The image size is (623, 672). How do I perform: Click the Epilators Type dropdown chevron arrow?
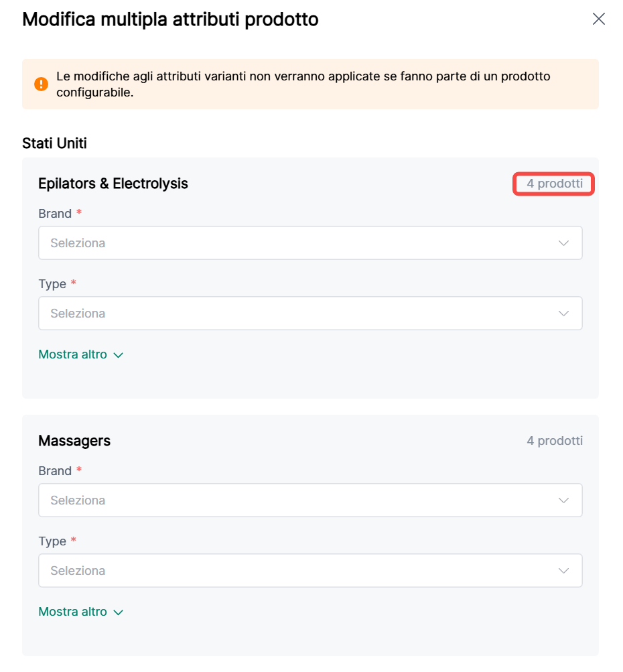click(x=563, y=314)
